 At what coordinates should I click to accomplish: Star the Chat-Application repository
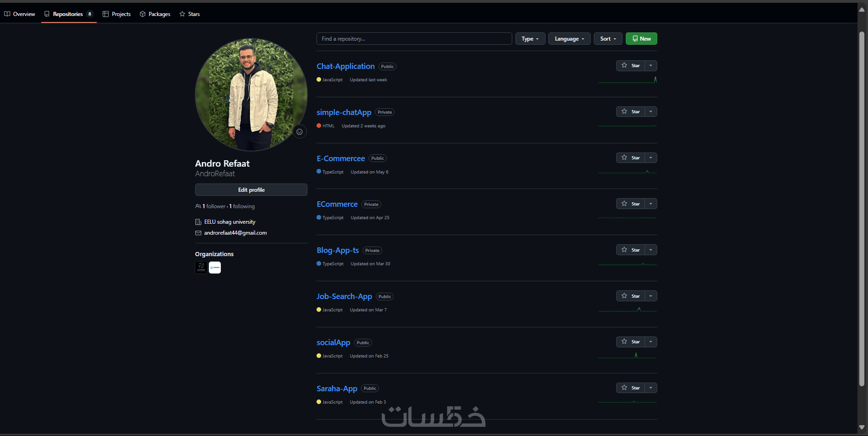[630, 66]
